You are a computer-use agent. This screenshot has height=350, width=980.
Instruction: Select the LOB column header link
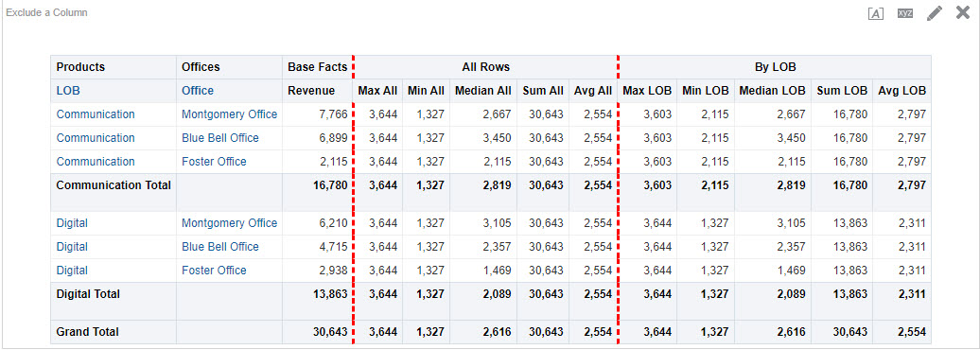68,91
